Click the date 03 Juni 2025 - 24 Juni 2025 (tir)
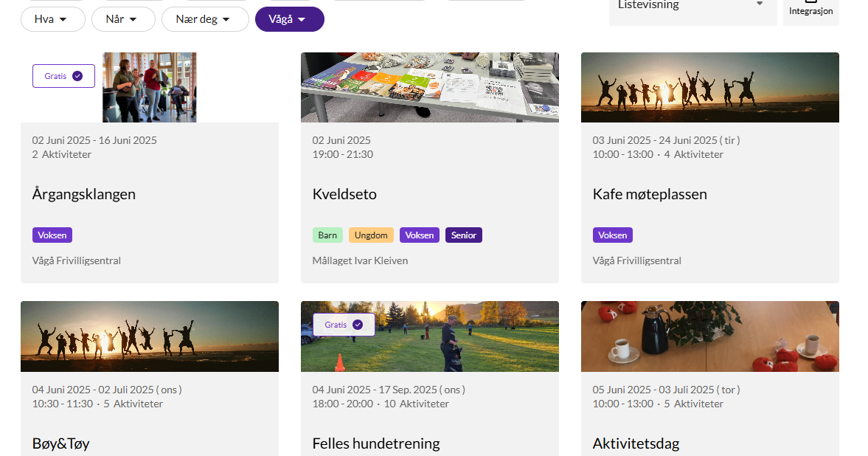868x456 pixels. click(666, 140)
